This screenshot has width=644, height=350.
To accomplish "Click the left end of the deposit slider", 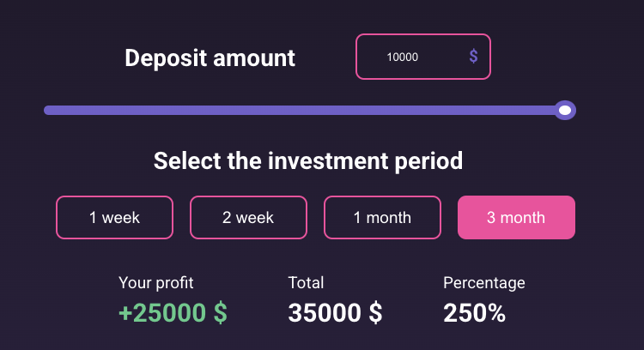I will point(48,110).
